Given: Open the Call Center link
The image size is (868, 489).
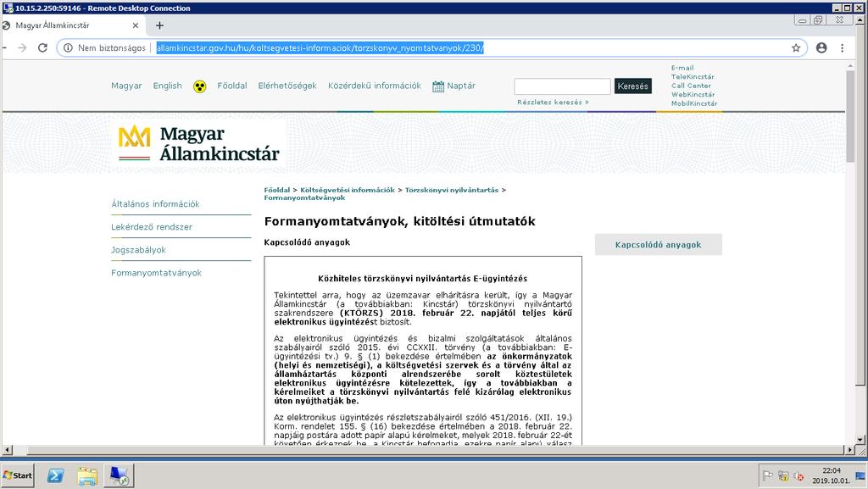Looking at the screenshot, I should pyautogui.click(x=691, y=86).
